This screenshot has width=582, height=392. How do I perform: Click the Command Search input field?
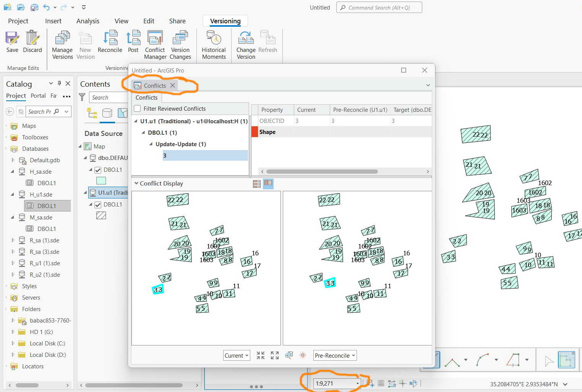[x=379, y=7]
